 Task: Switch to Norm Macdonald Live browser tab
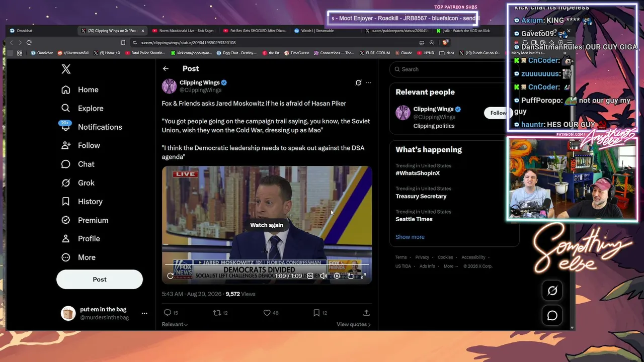coord(183,31)
